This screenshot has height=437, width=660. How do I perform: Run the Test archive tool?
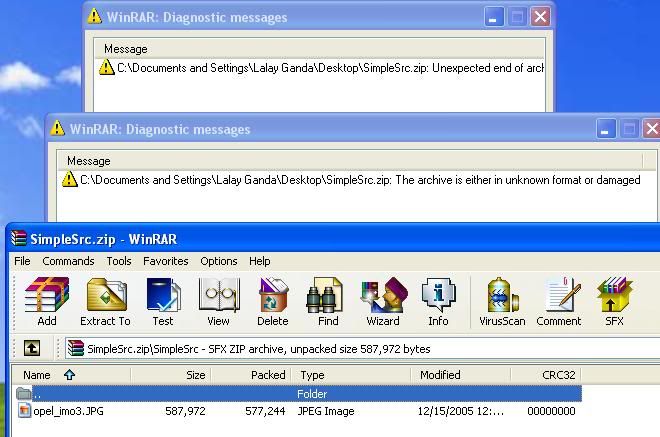pos(163,301)
